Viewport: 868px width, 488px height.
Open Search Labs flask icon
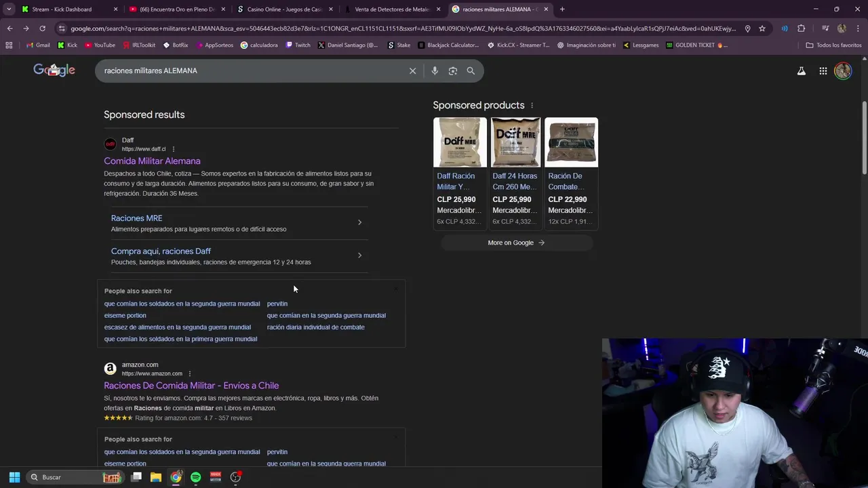tap(801, 70)
